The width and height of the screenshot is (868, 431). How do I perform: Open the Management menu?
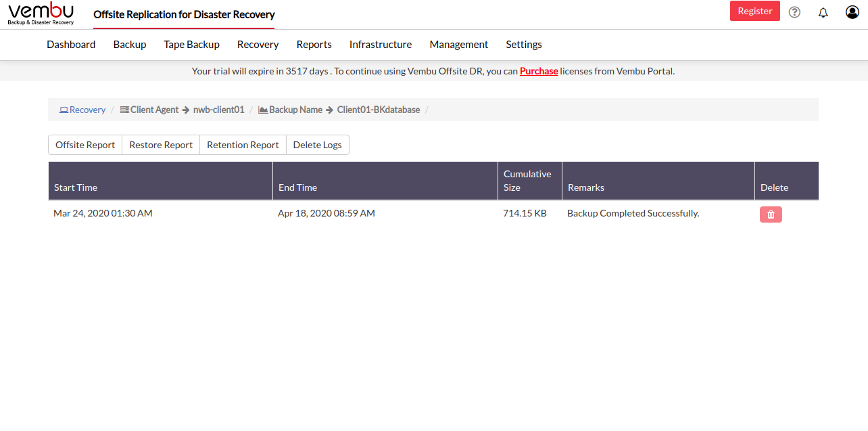tap(459, 45)
